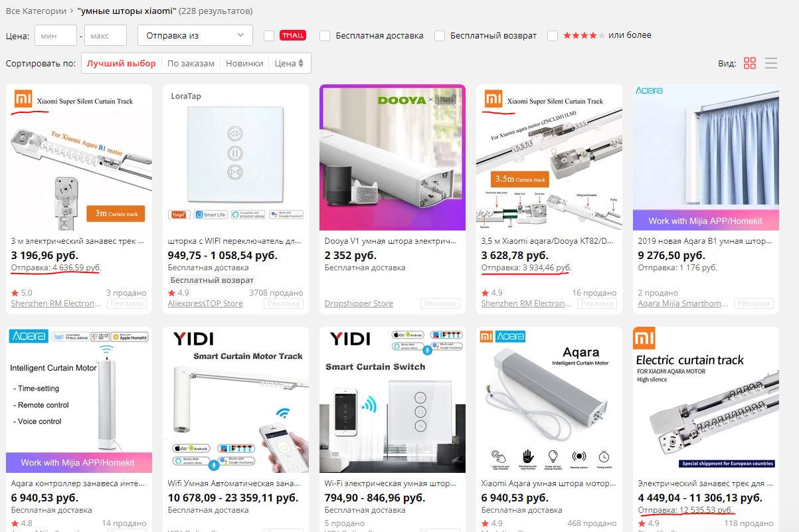Image resolution: width=799 pixels, height=532 pixels.
Task: Toggle the four stars or more checkbox
Action: click(553, 36)
